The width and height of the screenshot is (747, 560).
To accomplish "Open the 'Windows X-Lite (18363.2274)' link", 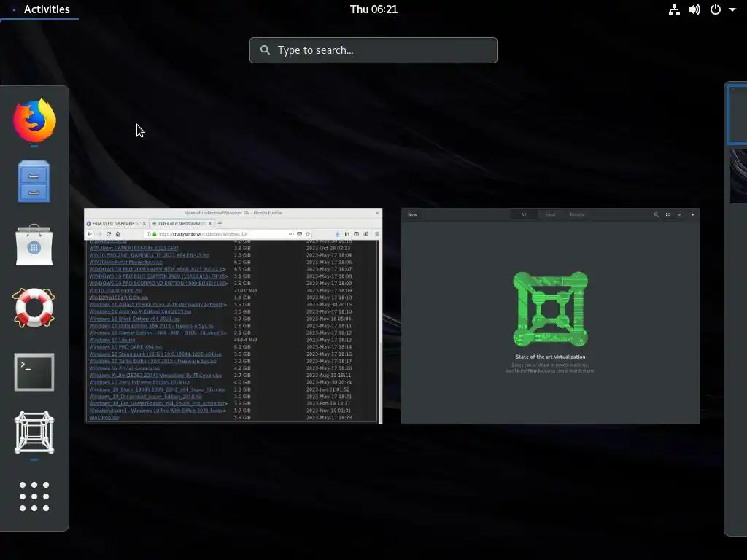I will (x=155, y=376).
